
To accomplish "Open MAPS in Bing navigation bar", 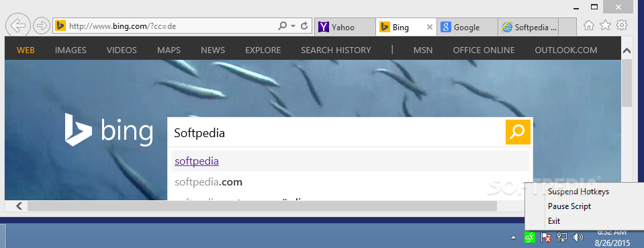I will (169, 50).
